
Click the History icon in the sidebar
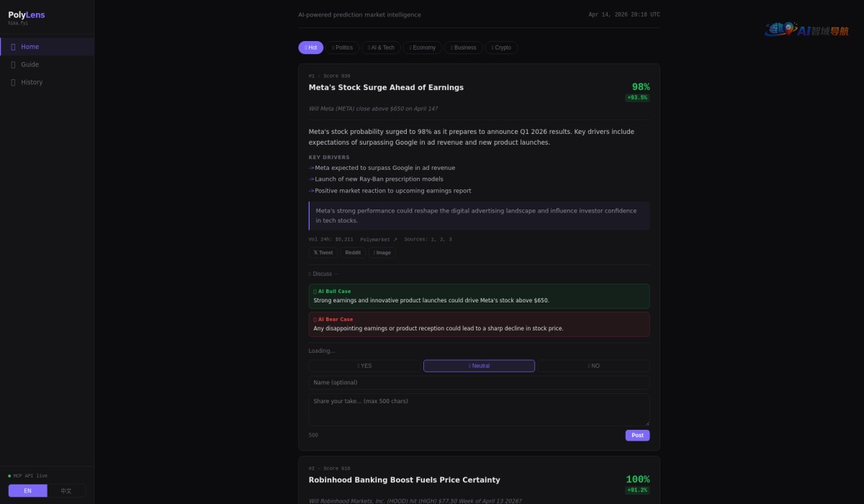pos(13,82)
